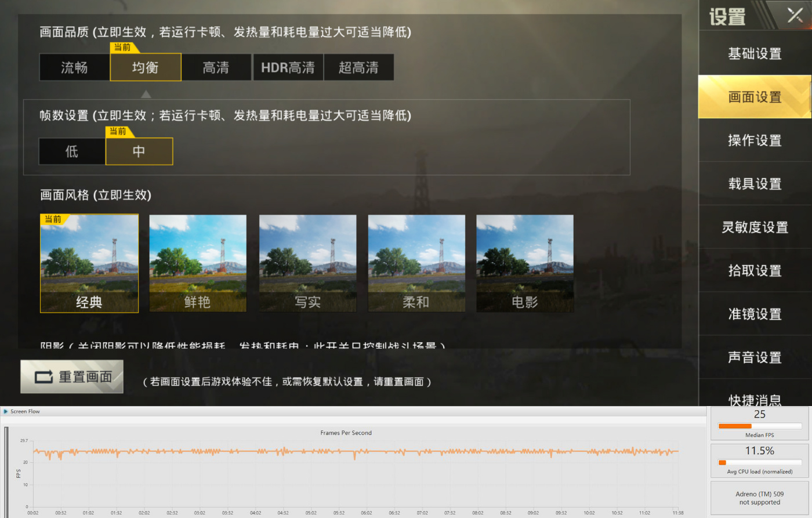
Task: Choose HDR高清 graphics quality
Action: (x=288, y=68)
